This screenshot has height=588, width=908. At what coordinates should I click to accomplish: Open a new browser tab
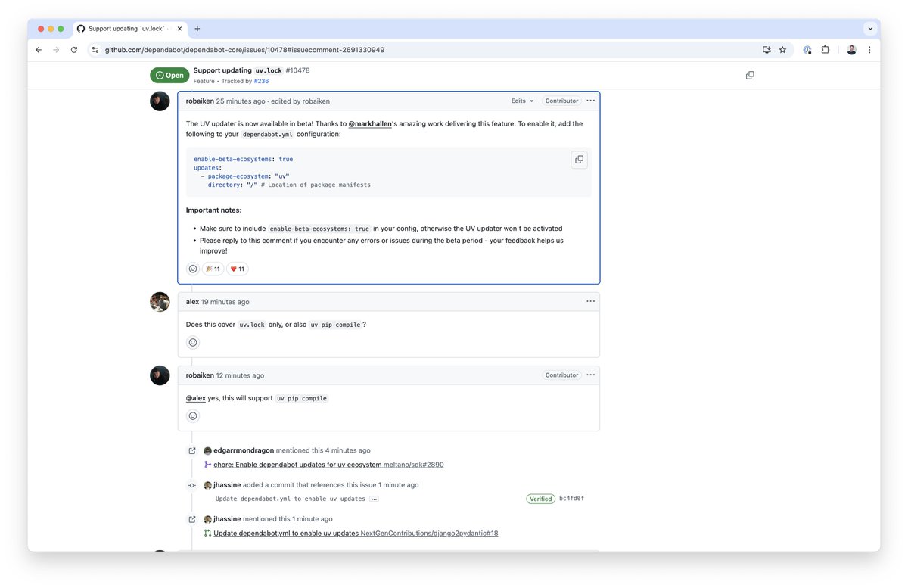pyautogui.click(x=197, y=29)
